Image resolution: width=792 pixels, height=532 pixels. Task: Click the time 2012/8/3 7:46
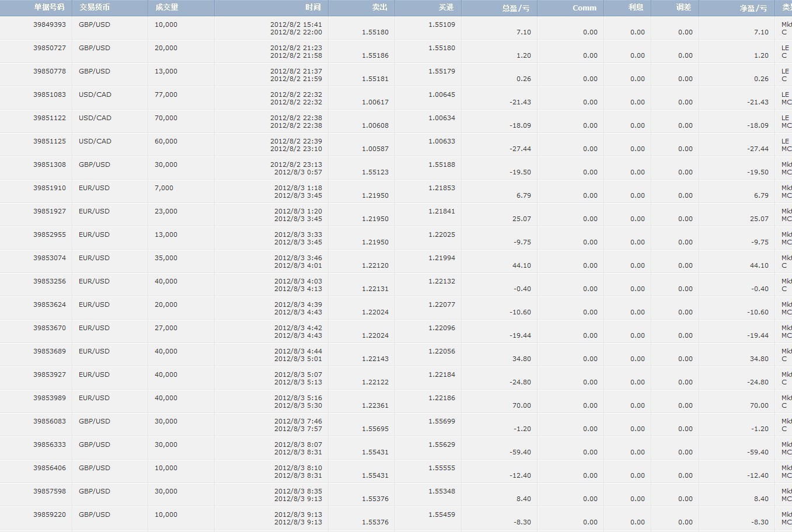point(298,421)
